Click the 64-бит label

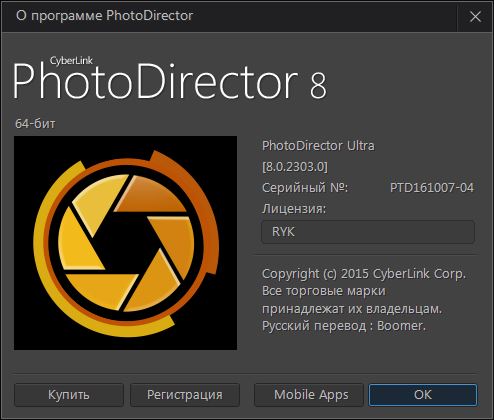[35, 124]
